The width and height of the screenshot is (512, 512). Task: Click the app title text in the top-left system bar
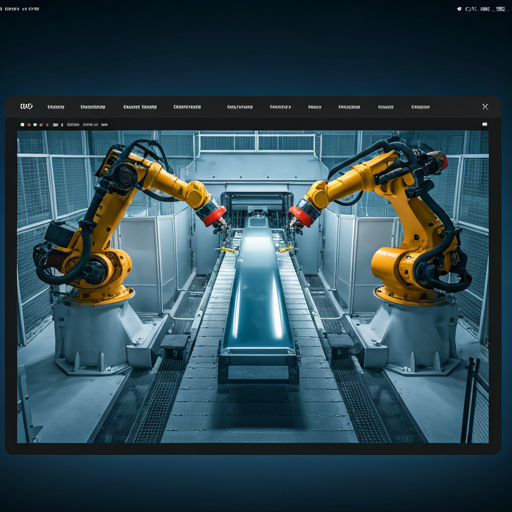click(19, 9)
